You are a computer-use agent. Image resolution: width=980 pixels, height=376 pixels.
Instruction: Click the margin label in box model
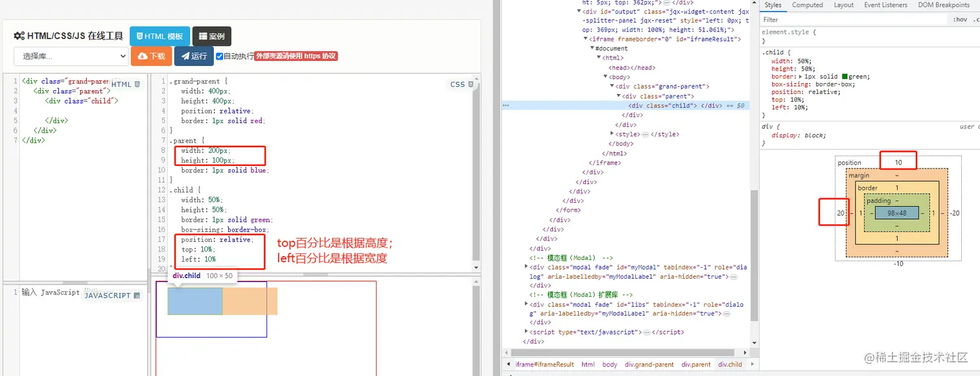pyautogui.click(x=859, y=175)
